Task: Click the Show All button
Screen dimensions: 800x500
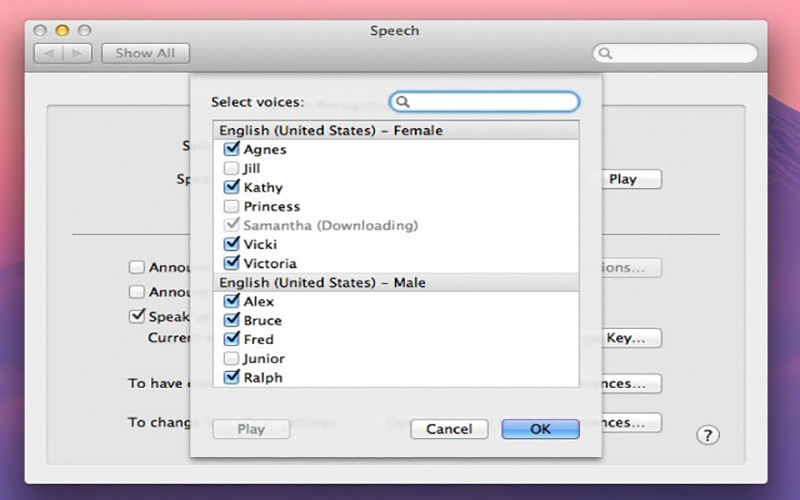Action: click(145, 54)
